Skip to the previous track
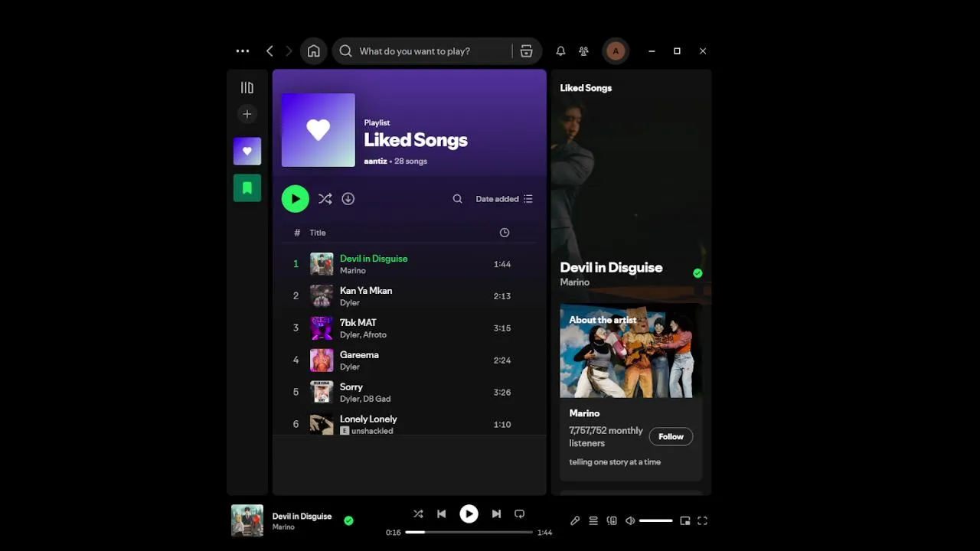The width and height of the screenshot is (980, 551). coord(442,514)
